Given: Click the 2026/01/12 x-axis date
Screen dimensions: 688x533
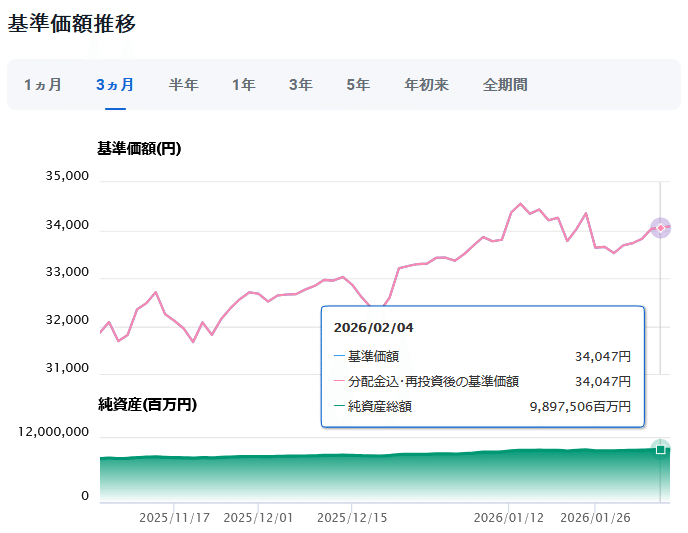Looking at the screenshot, I should (509, 518).
